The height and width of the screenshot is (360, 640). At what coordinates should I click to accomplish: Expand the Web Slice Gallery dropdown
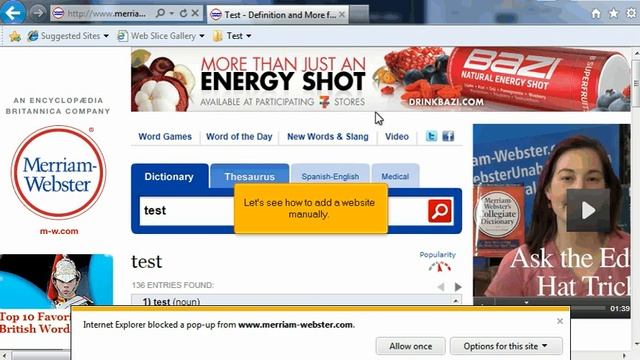[x=202, y=36]
